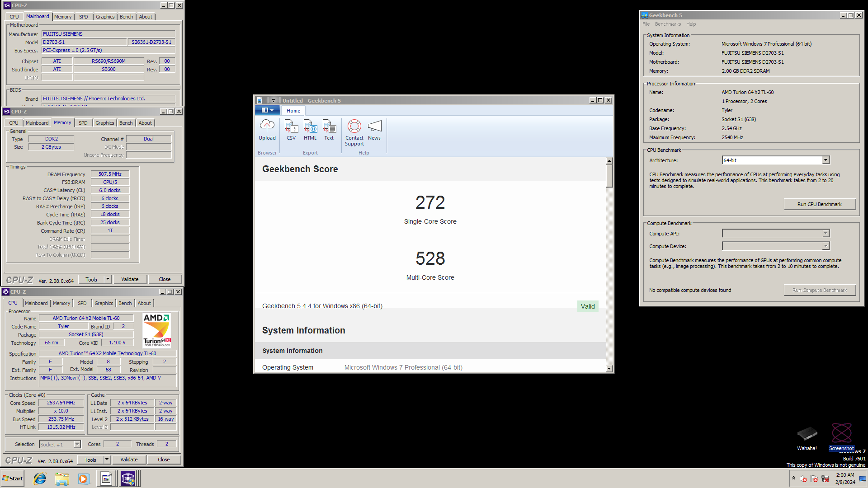Open the quick access toolbar customize arrow
The image size is (868, 488).
[x=273, y=100]
